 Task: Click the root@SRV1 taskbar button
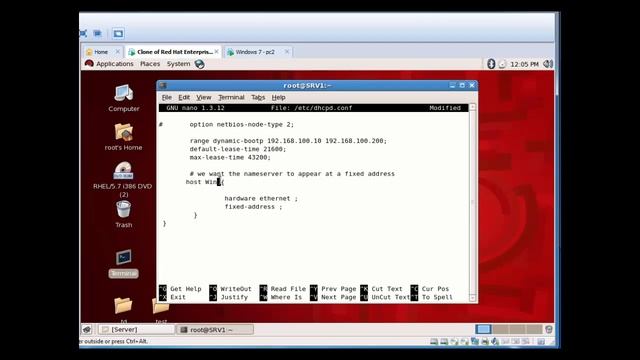pos(215,329)
